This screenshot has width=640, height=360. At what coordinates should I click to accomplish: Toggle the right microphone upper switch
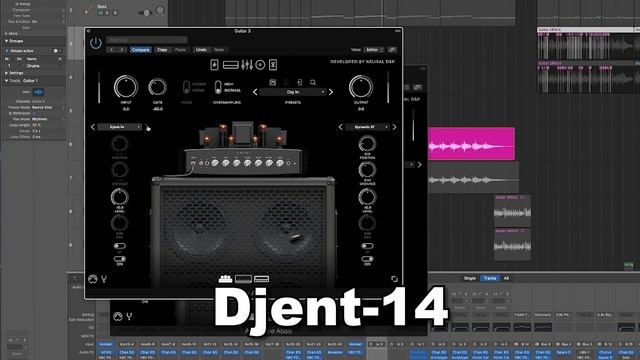pyautogui.click(x=367, y=246)
